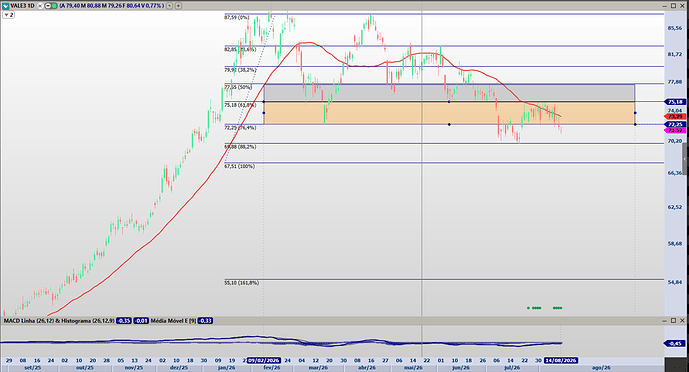Viewport: 689px width, 372px height.
Task: Click the Média Móvel E [9] label
Action: [173, 321]
